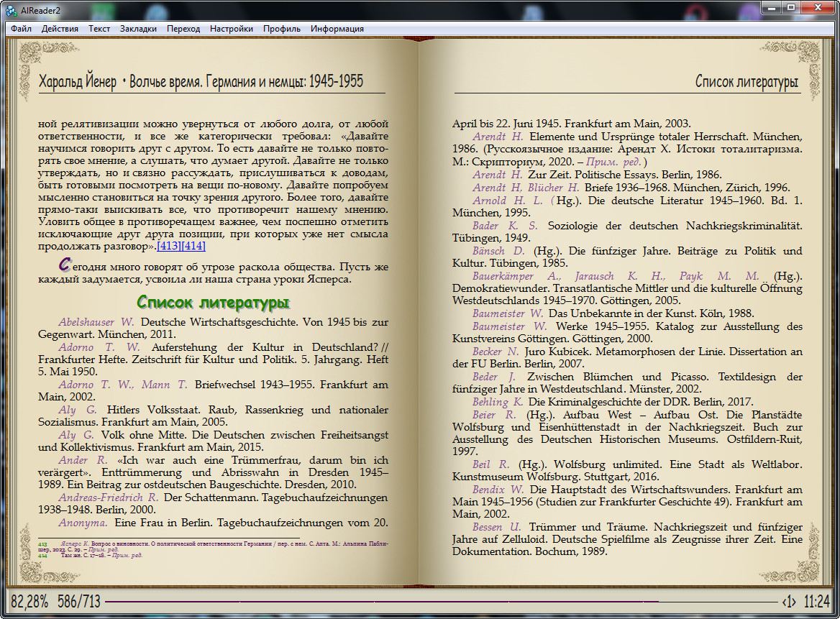The height and width of the screenshot is (619, 840).
Task: Click the author entry Bader K. S.
Action: [x=505, y=226]
